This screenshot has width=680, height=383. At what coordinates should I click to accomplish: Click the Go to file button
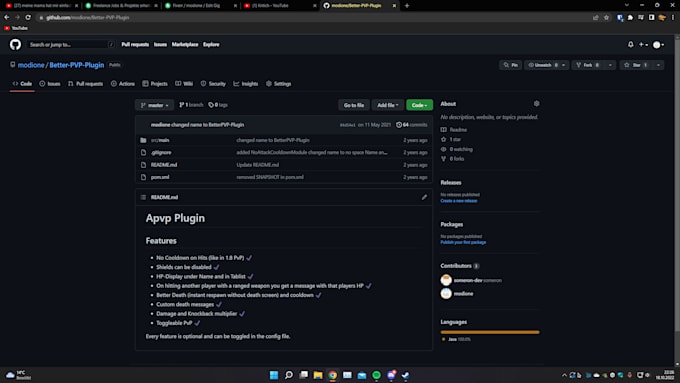point(354,105)
